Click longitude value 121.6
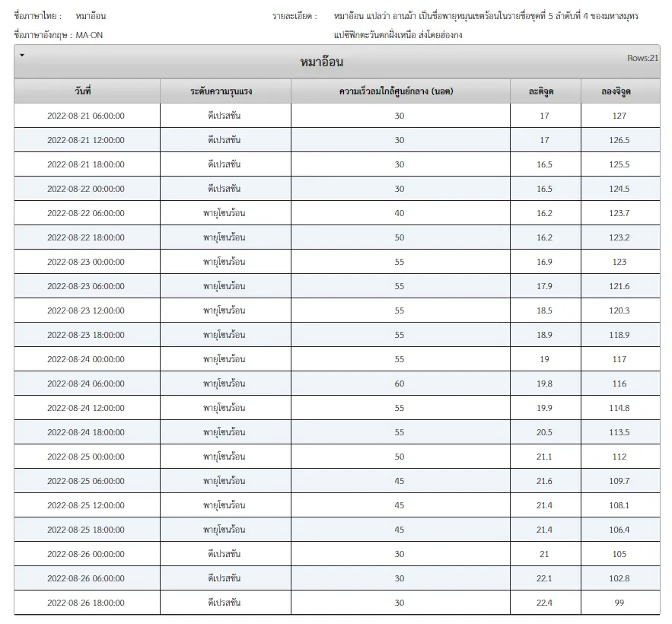The height and width of the screenshot is (624, 672). click(619, 286)
